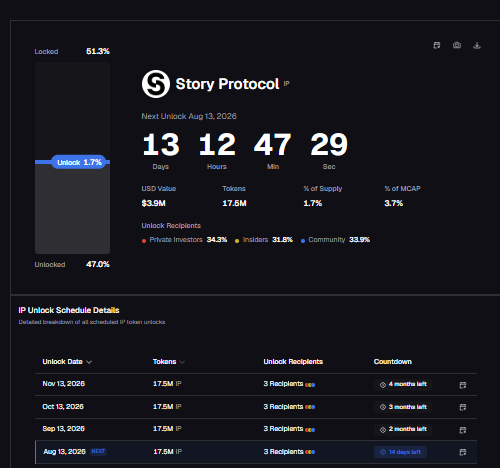This screenshot has height=468, width=500.
Task: Click the 3 months left badge
Action: [403, 407]
